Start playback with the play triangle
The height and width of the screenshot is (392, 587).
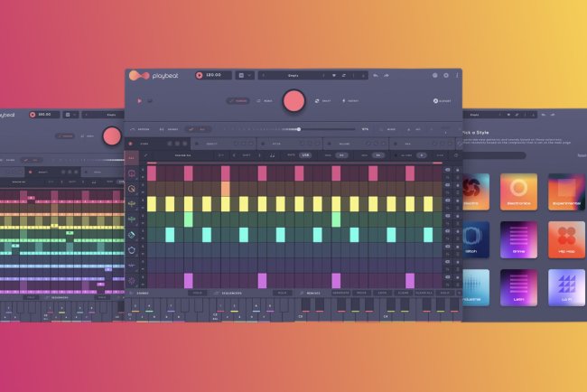[139, 101]
